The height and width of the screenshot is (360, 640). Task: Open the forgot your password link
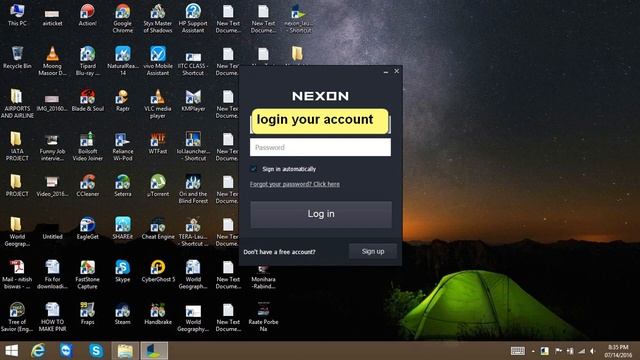click(x=295, y=184)
